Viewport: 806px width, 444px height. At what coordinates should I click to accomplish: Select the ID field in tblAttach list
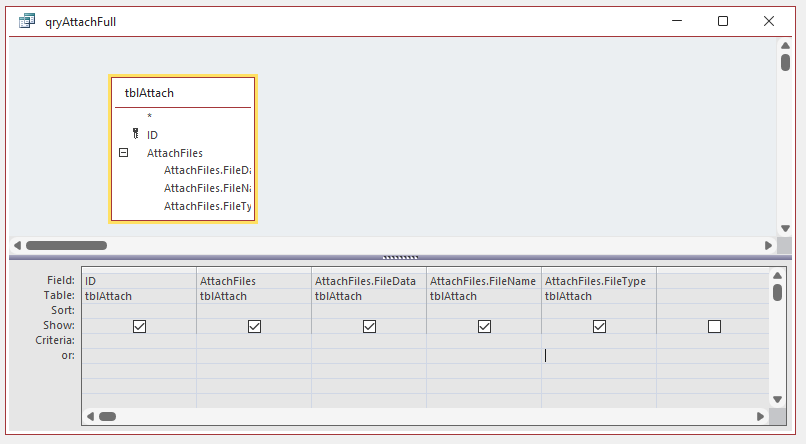[x=182, y=135]
